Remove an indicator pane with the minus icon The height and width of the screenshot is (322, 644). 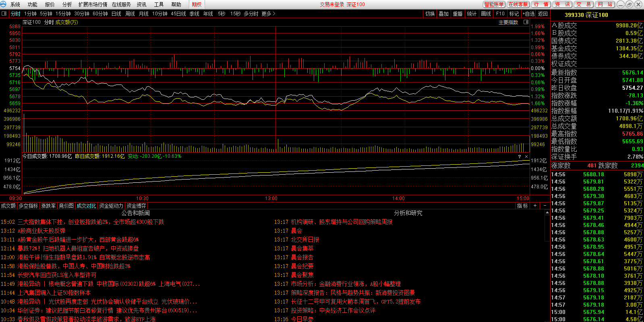tap(545, 206)
